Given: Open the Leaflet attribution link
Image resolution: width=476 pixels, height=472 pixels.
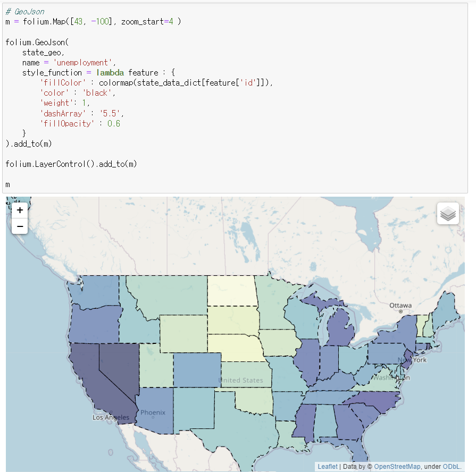Looking at the screenshot, I should (x=327, y=467).
